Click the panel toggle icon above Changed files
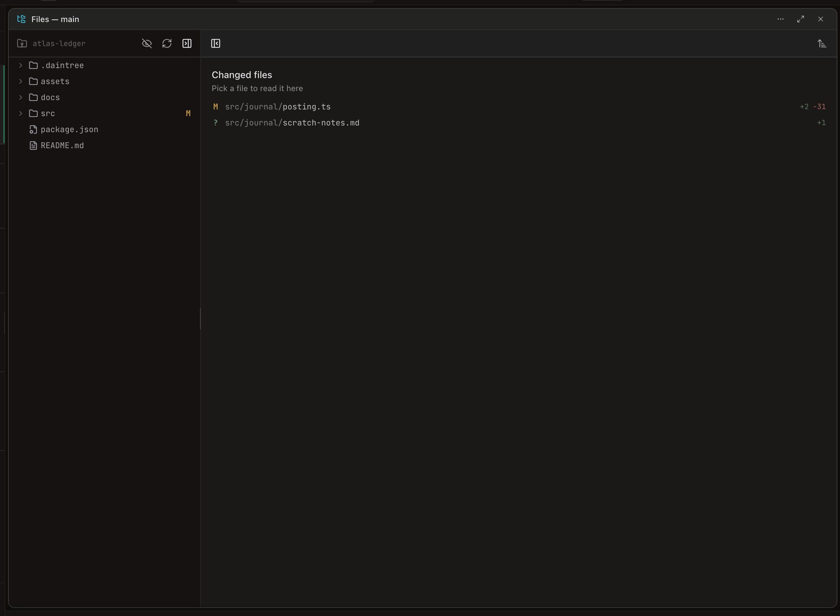The image size is (840, 616). click(216, 44)
